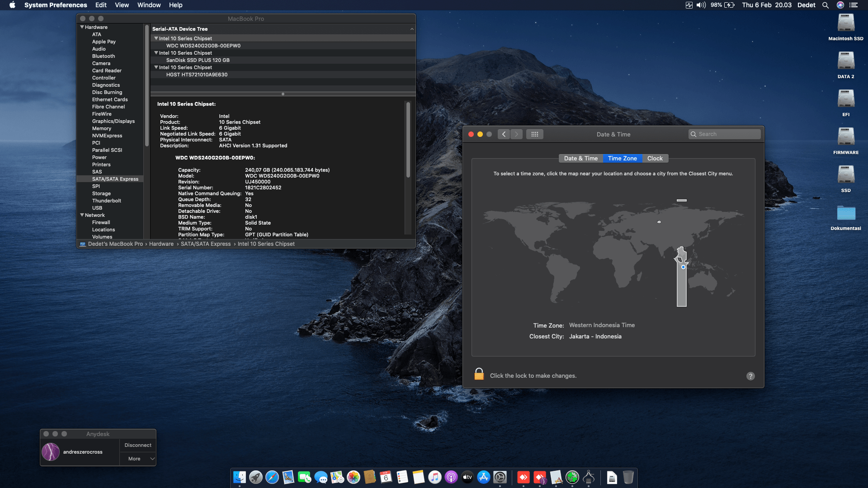Open Maps from the Dock
The height and width of the screenshot is (488, 868).
[337, 477]
